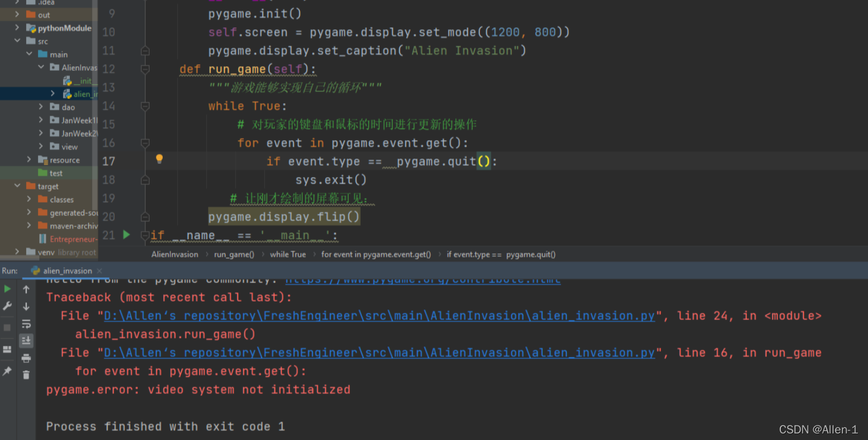This screenshot has height=440, width=868.
Task: Close the alien_invasion Run tab
Action: (99, 271)
